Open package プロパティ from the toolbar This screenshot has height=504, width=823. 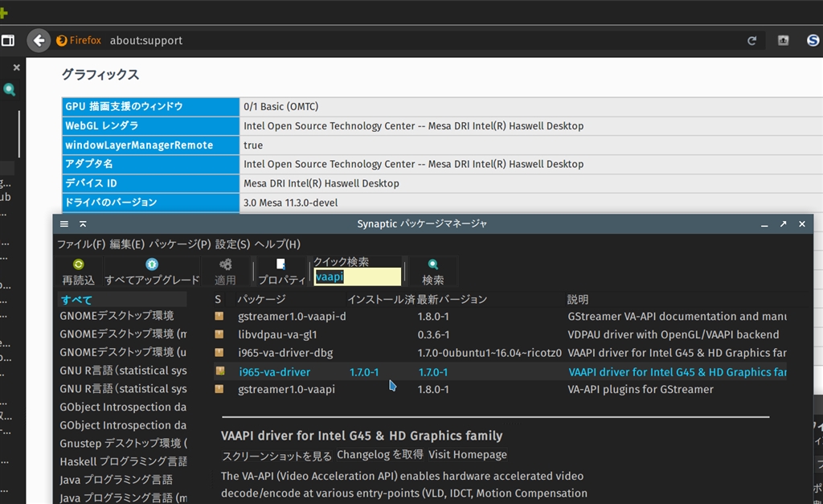click(280, 264)
